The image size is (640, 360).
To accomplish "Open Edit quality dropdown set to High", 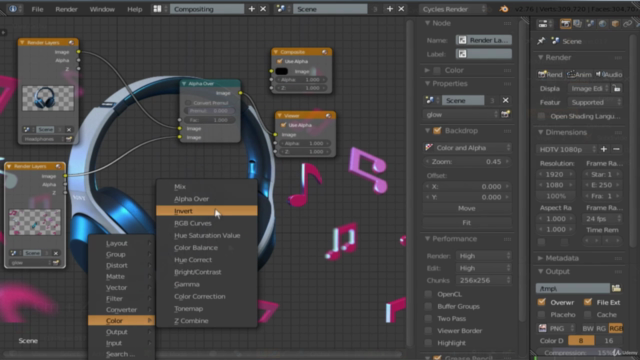I will 484,268.
